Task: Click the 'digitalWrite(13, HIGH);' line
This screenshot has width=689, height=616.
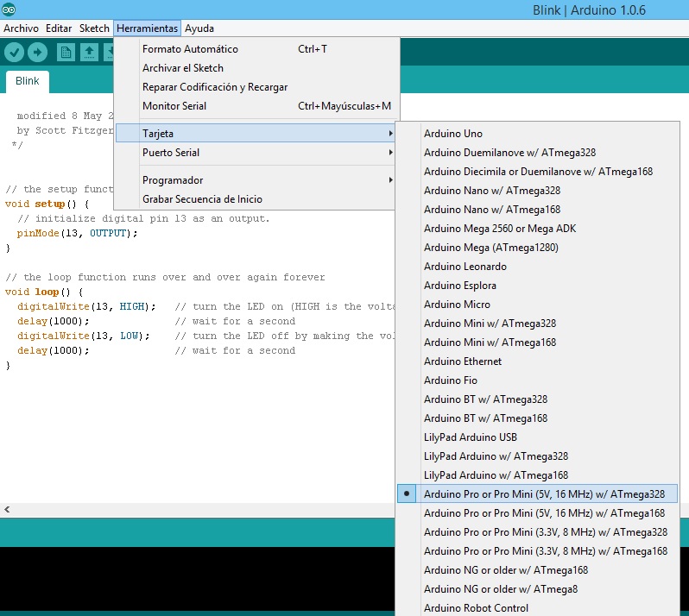Action: click(86, 306)
